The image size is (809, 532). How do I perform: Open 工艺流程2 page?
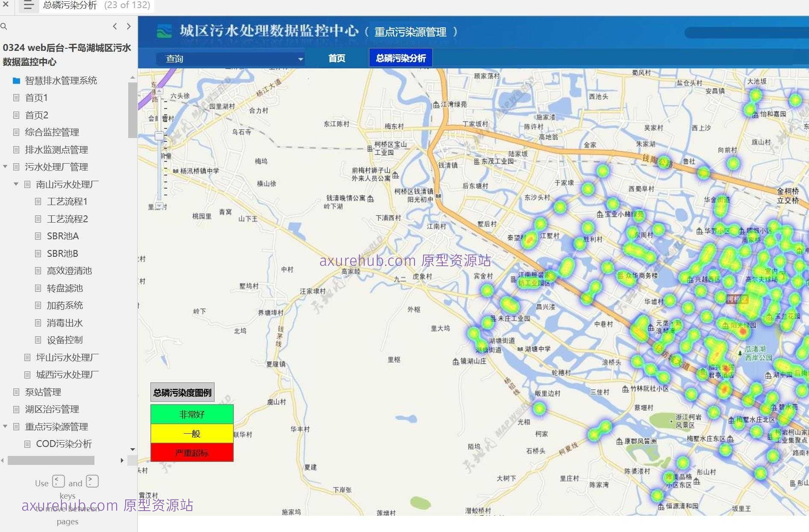point(68,219)
